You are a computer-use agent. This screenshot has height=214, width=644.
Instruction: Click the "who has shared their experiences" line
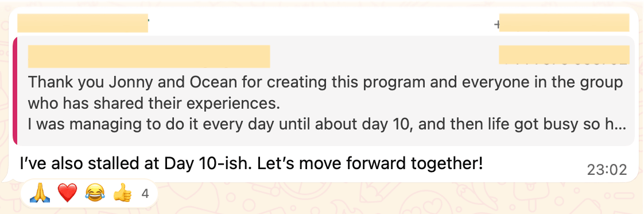[x=154, y=104]
